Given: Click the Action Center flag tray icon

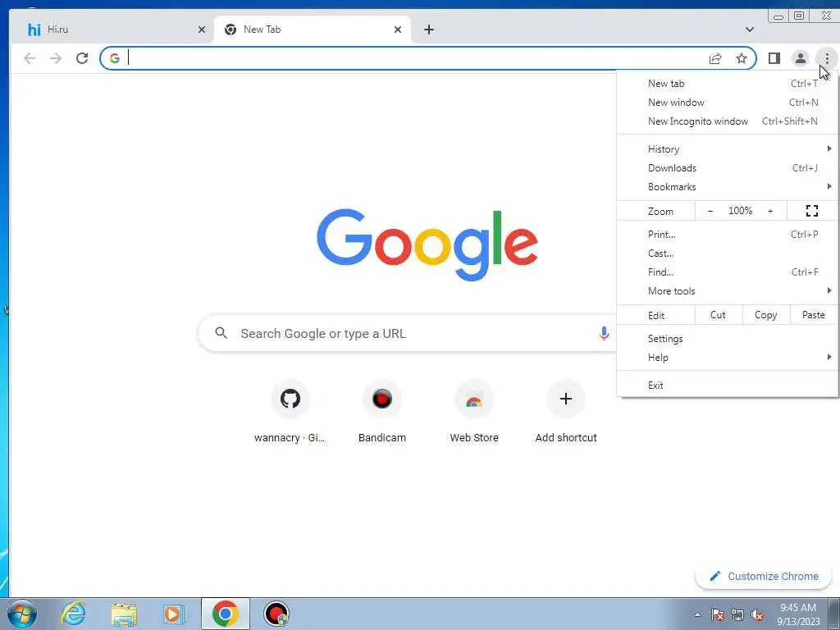Looking at the screenshot, I should [x=718, y=614].
